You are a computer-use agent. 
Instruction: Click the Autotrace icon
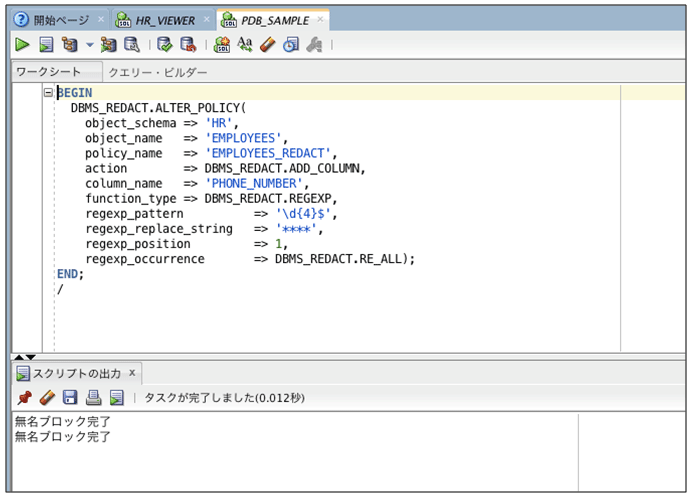(109, 45)
